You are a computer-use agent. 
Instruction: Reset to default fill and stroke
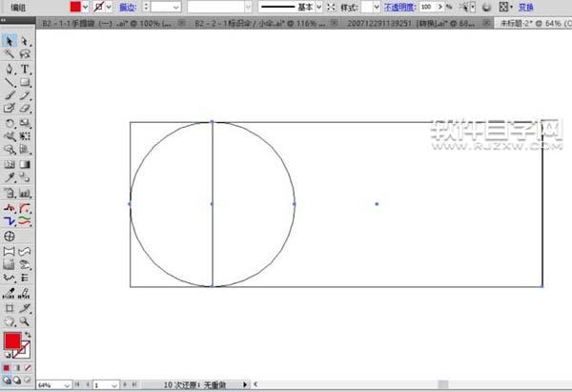coord(8,355)
